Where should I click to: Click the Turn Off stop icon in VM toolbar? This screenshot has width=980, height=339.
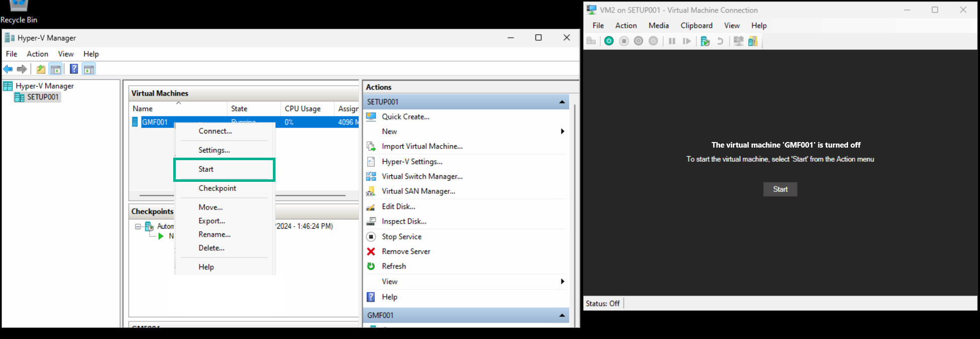coord(624,41)
